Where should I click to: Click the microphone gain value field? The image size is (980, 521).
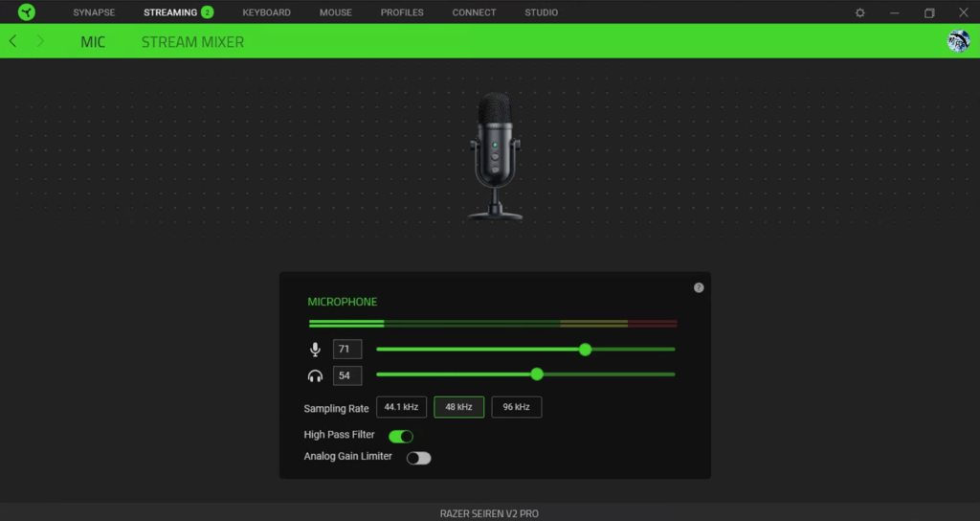coord(346,350)
